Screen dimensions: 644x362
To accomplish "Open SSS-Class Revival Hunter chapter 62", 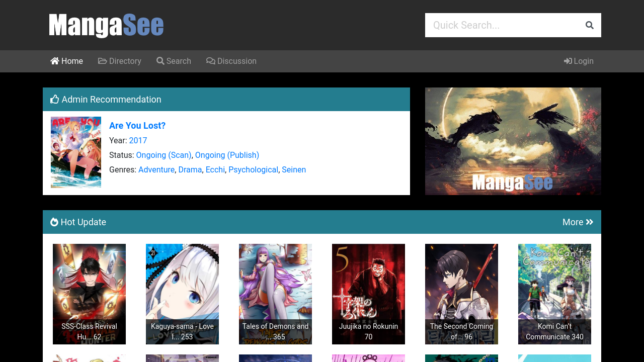I will pos(89,294).
